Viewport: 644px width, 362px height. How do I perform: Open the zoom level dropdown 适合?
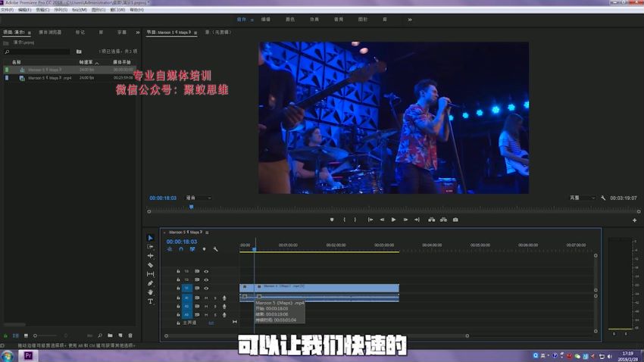coord(199,198)
